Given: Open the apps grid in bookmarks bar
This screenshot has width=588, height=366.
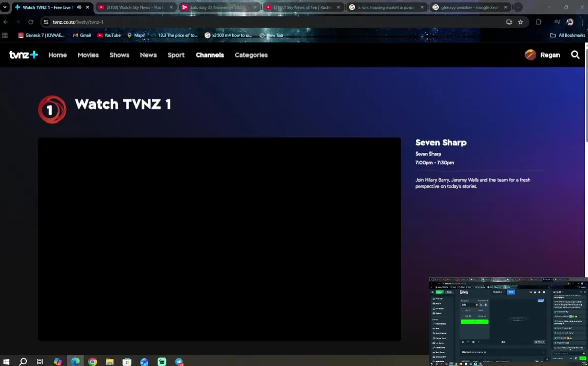Looking at the screenshot, I should pyautogui.click(x=5, y=35).
